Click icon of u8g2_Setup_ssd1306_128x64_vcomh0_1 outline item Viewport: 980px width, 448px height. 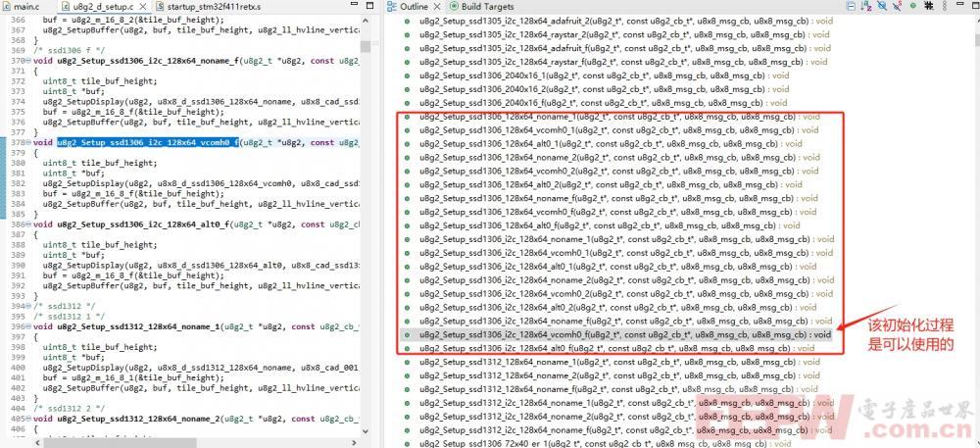[407, 130]
